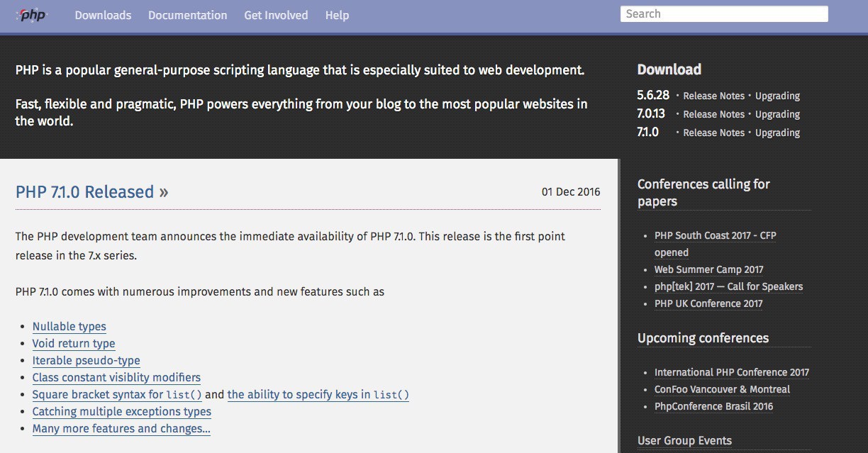
Task: Select Get Involved in navigation bar
Action: click(x=276, y=15)
